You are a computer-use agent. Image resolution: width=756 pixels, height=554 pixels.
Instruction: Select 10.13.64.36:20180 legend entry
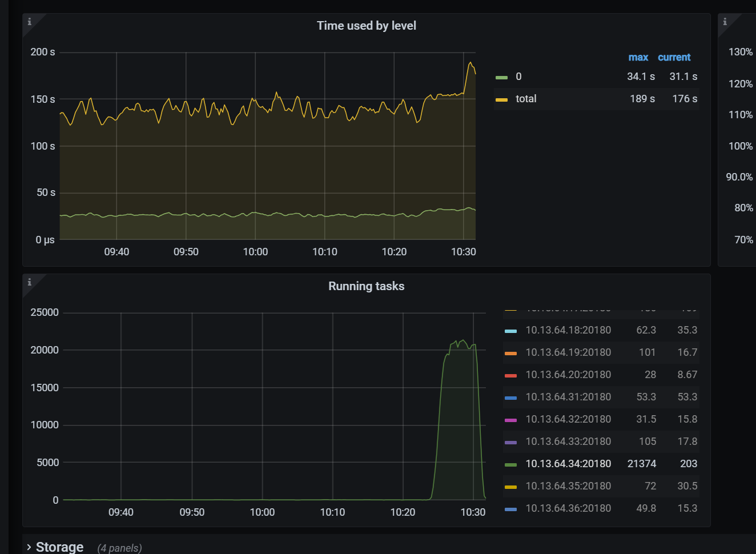(568, 508)
